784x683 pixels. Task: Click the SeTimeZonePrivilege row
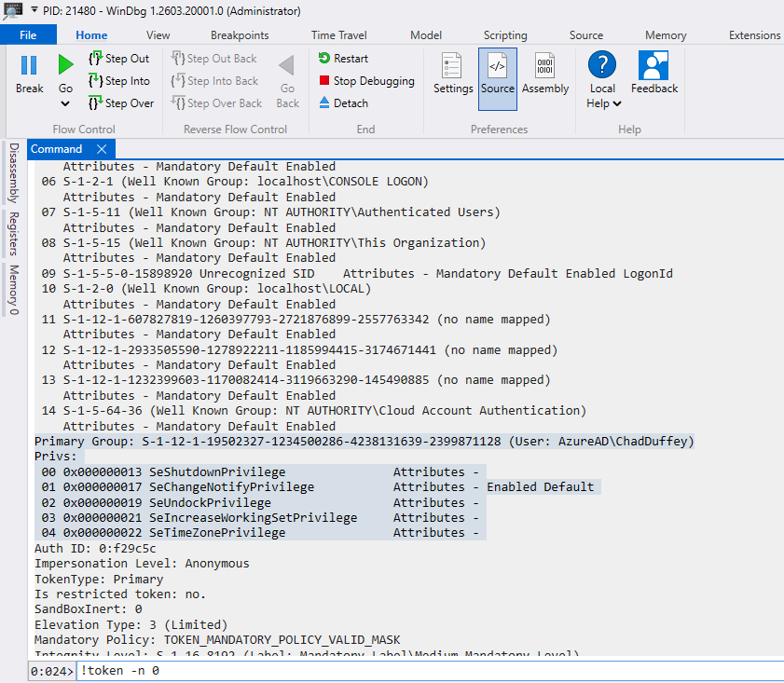coord(260,533)
